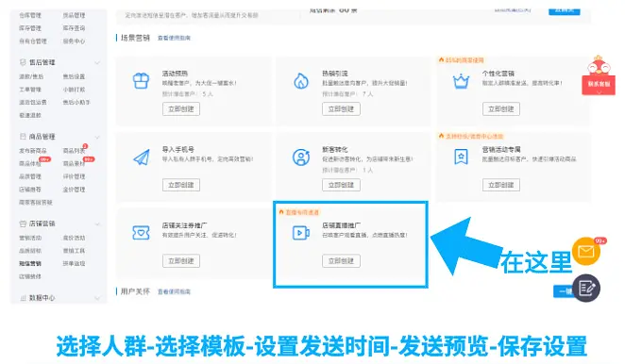Screen dimensions: 625x364
Task: Open 营销工具 in the sidebar
Action: pyautogui.click(x=74, y=251)
